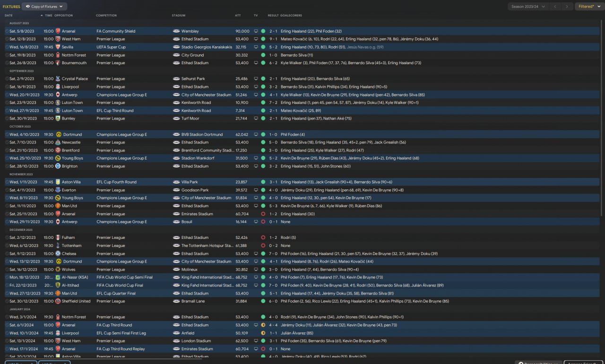Open the Season 2023/24 selector

point(528,7)
